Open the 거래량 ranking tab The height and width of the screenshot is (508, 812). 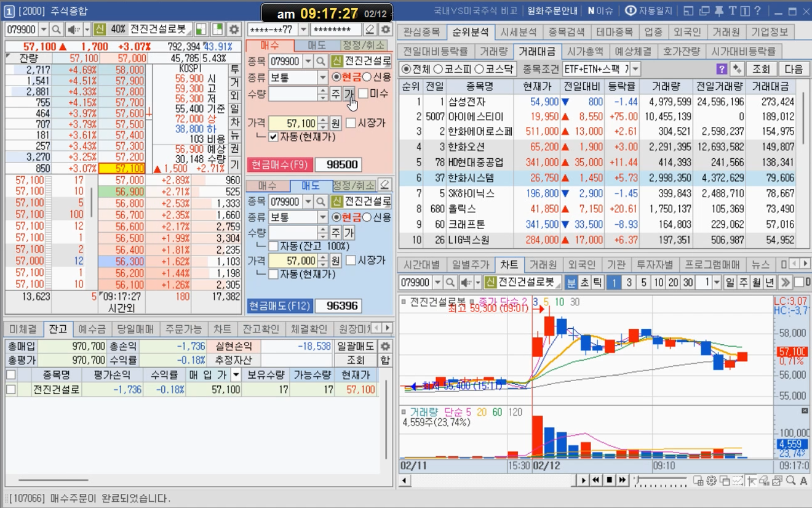(x=493, y=51)
